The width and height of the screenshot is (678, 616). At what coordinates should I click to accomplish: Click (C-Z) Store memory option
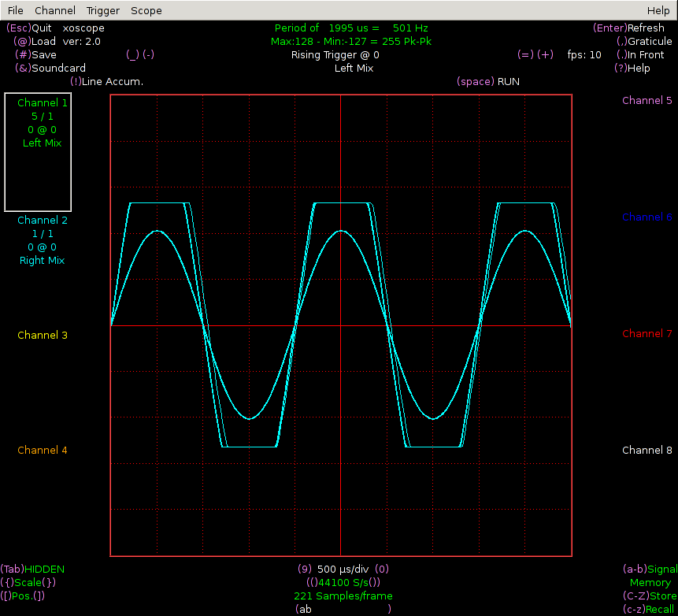[x=648, y=596]
